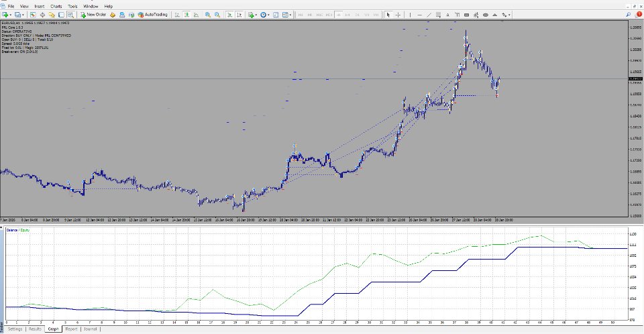The image size is (644, 334).
Task: Open the Charts menu
Action: (x=56, y=6)
